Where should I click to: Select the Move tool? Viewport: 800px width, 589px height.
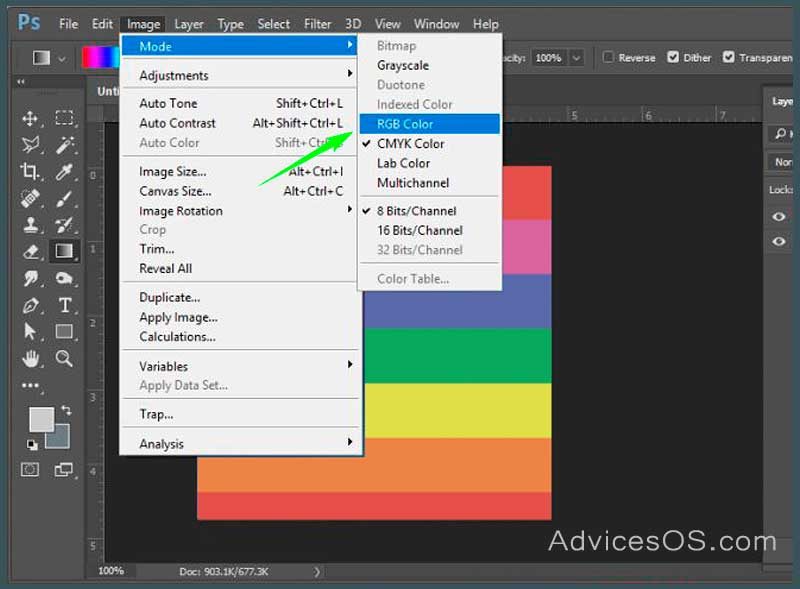tap(30, 119)
